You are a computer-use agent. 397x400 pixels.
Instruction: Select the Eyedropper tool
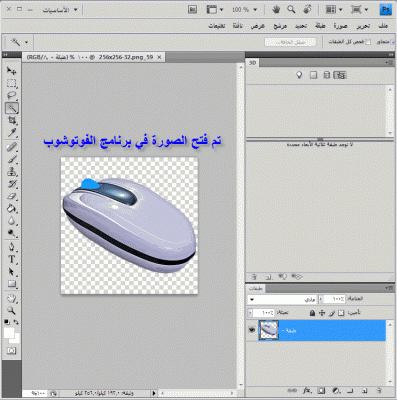(12, 133)
